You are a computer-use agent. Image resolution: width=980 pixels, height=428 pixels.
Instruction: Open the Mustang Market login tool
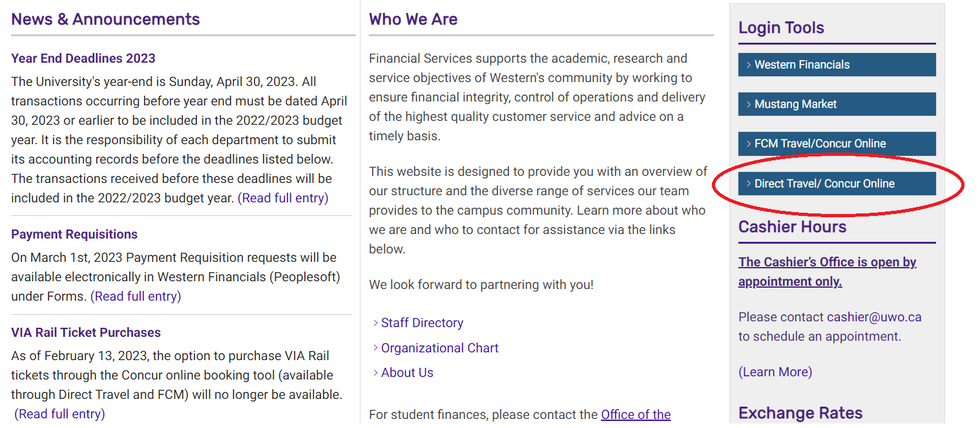[836, 104]
